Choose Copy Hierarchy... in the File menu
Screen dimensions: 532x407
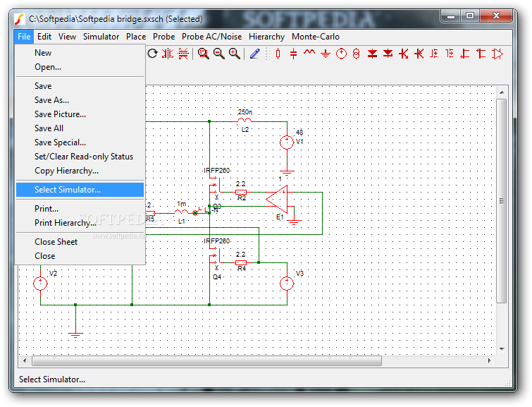point(80,171)
